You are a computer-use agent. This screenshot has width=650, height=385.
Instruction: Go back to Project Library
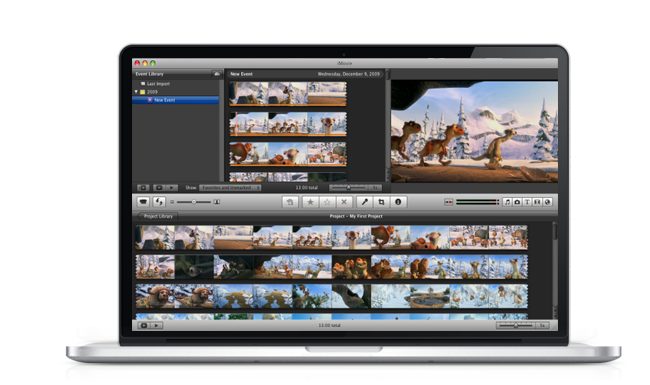(x=158, y=216)
